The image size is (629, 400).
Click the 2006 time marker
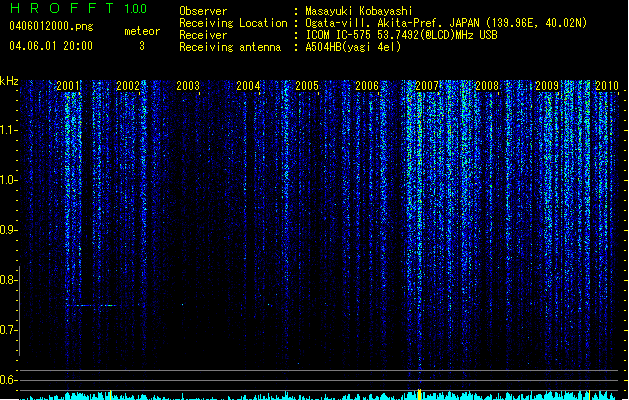[367, 85]
